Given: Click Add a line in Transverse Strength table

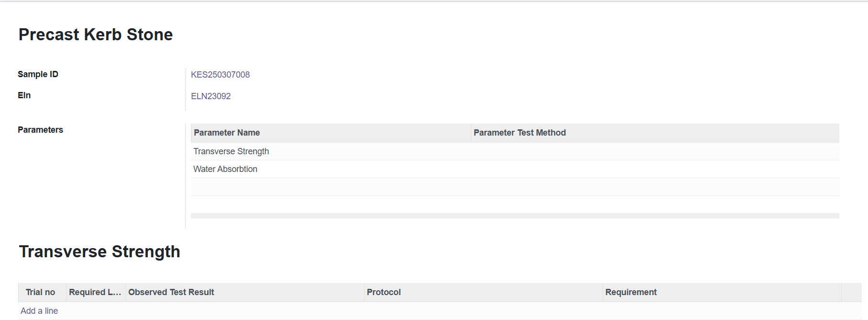Looking at the screenshot, I should click(x=39, y=311).
